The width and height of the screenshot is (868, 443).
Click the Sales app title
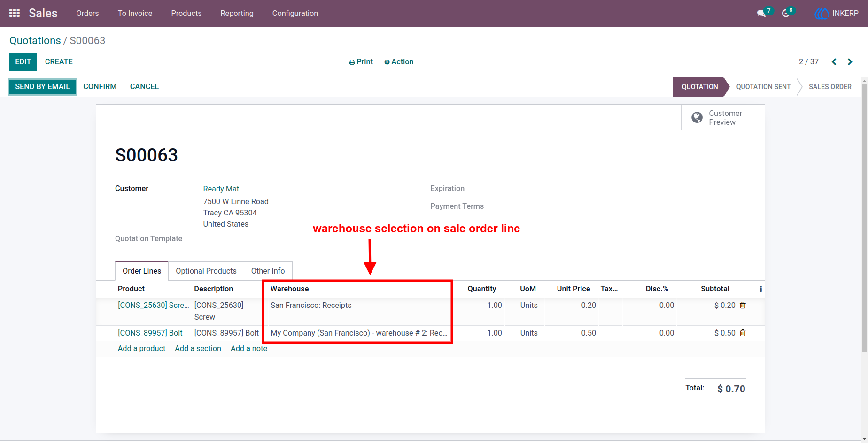pyautogui.click(x=43, y=13)
